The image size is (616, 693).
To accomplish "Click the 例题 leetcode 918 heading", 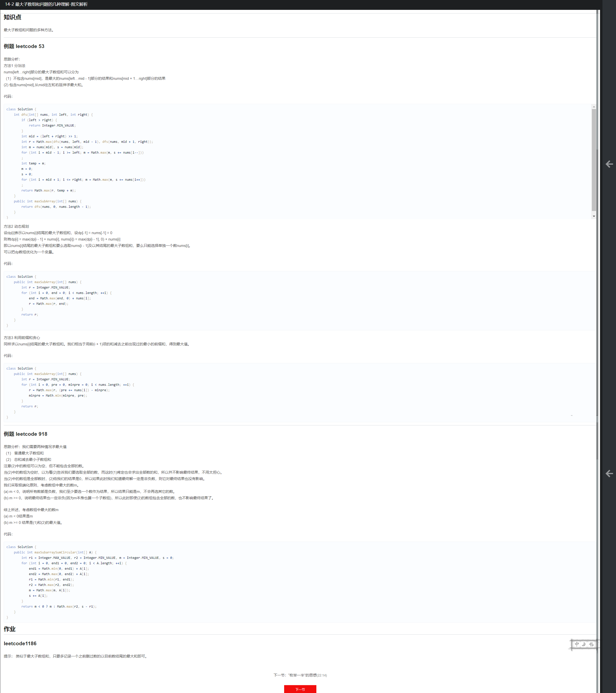I will (25, 434).
